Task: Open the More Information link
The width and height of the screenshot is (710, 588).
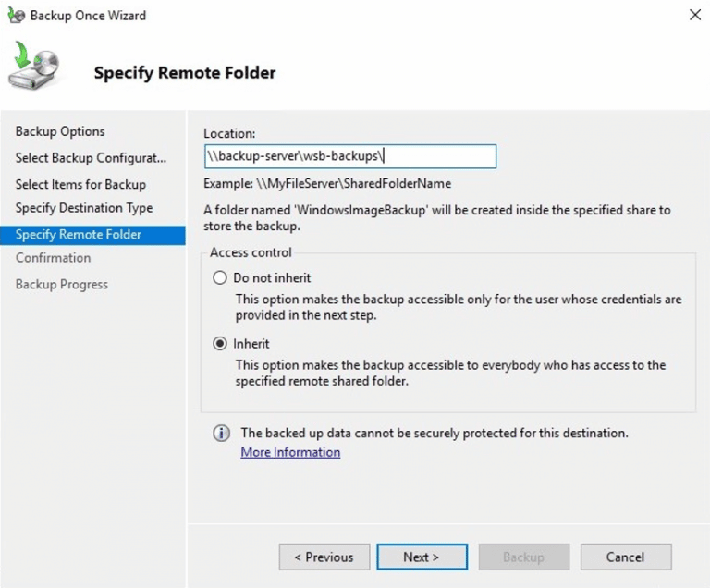Action: (x=290, y=452)
